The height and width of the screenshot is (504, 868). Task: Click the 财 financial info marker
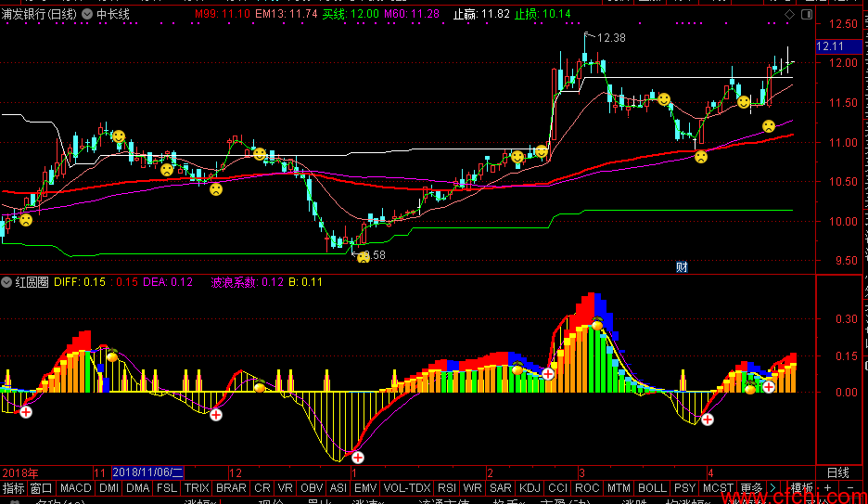682,267
